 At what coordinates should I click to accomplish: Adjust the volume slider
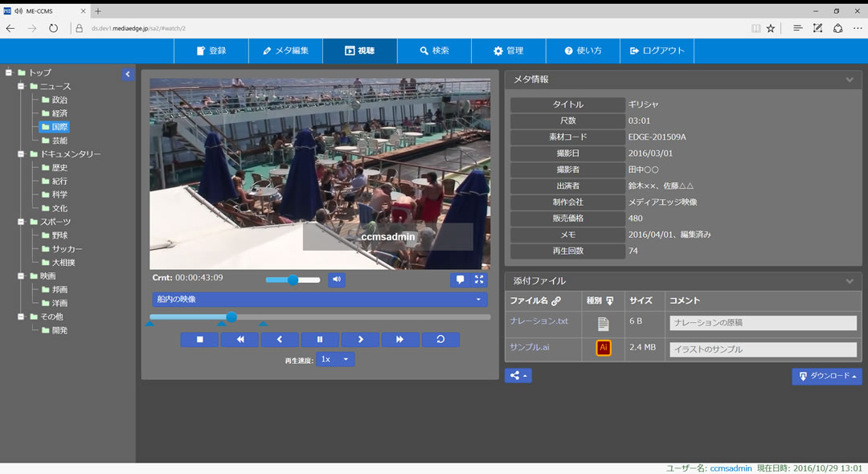[x=293, y=280]
